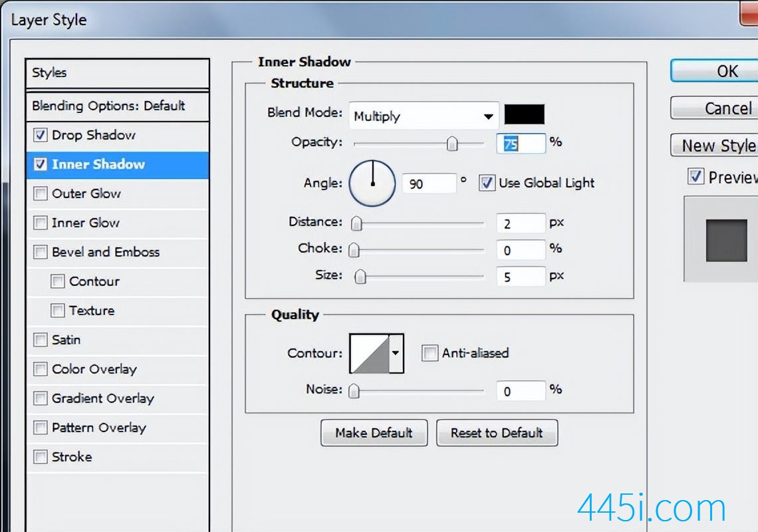Open the contour picker dropdown arrow
Screen dimensions: 758x532
click(x=396, y=353)
